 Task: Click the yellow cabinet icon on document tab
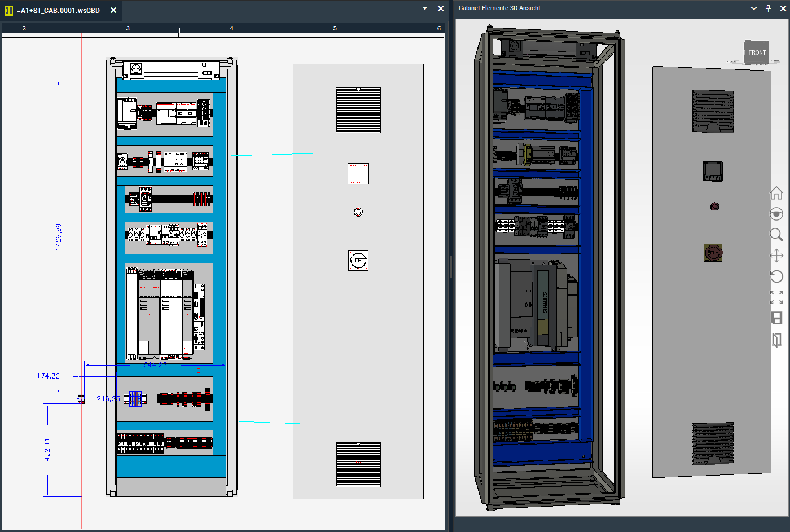coord(8,10)
